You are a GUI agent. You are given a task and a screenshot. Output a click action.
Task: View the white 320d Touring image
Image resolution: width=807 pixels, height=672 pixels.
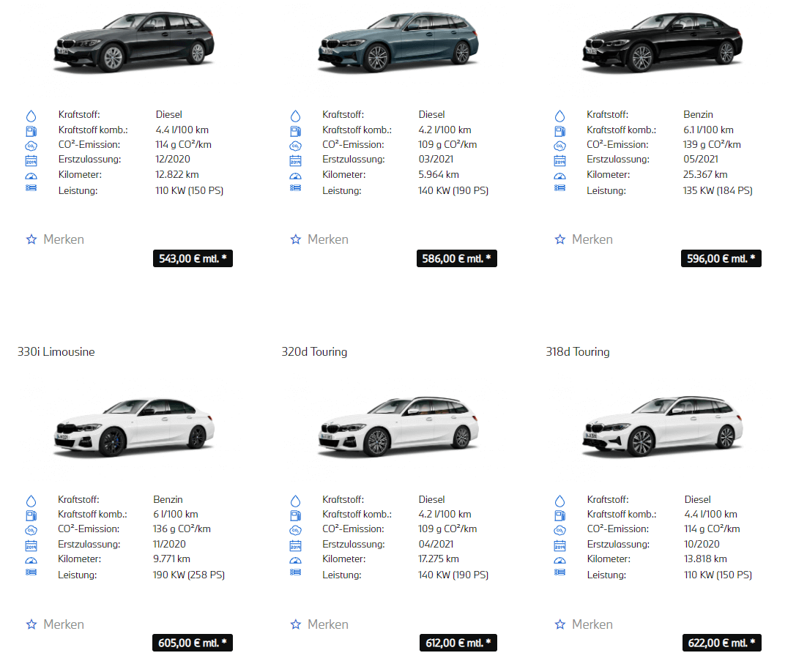pos(398,427)
